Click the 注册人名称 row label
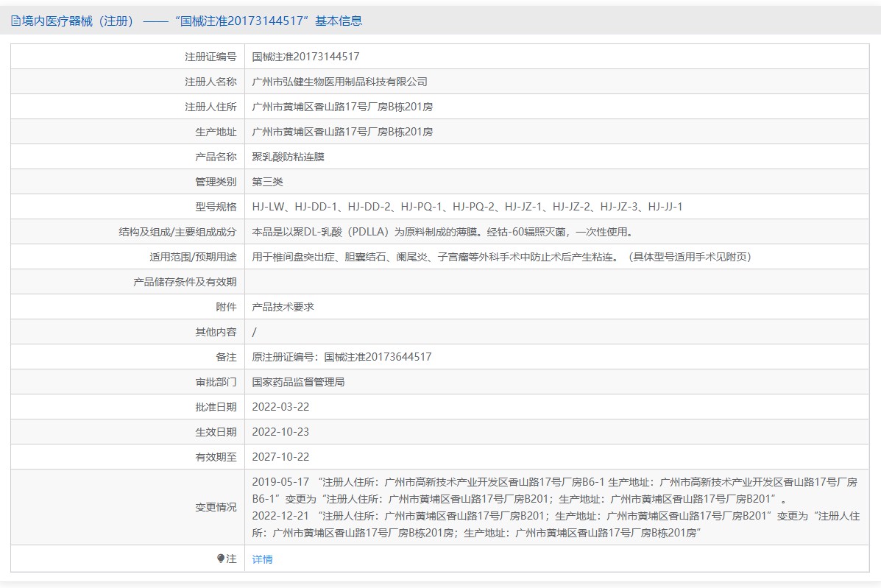 [x=210, y=82]
